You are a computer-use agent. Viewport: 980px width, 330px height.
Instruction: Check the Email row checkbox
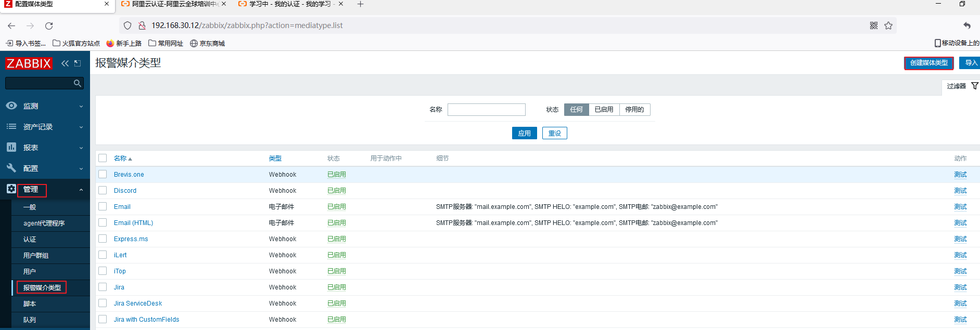click(x=103, y=206)
